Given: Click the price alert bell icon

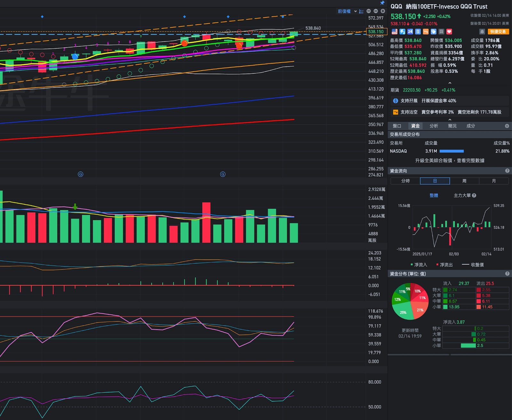Looking at the screenshot, I should pyautogui.click(x=482, y=32).
